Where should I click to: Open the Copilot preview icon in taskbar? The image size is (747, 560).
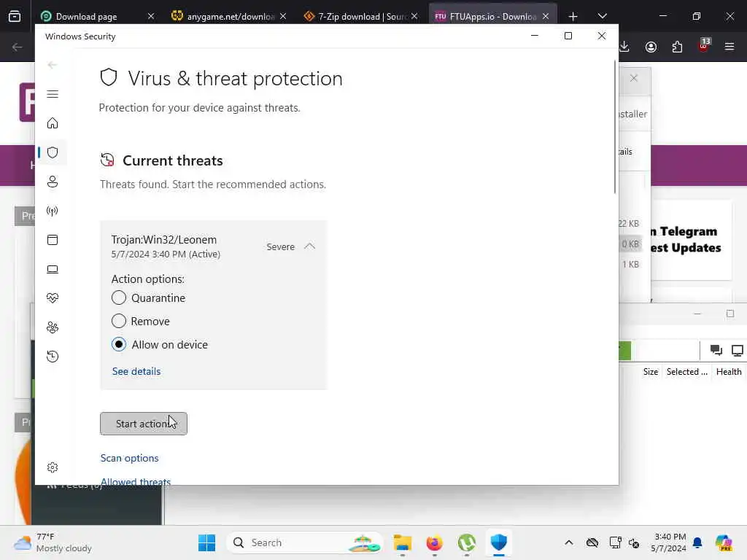pos(724,542)
